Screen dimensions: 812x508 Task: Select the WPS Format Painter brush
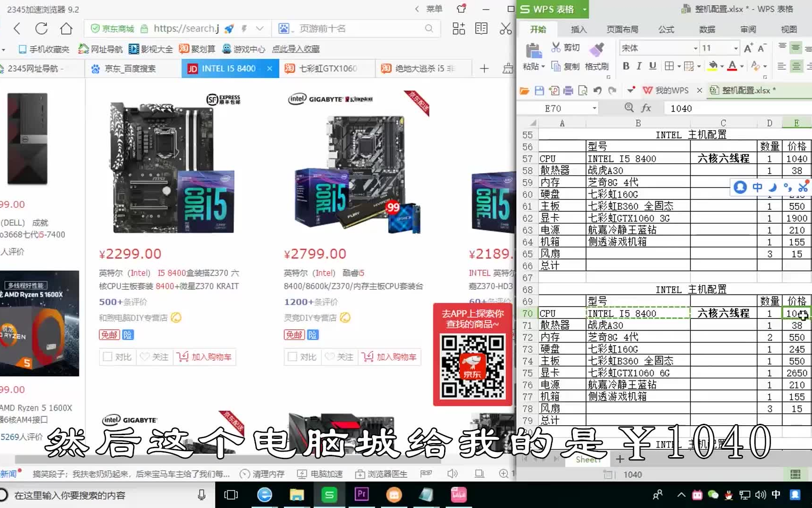[x=597, y=56]
